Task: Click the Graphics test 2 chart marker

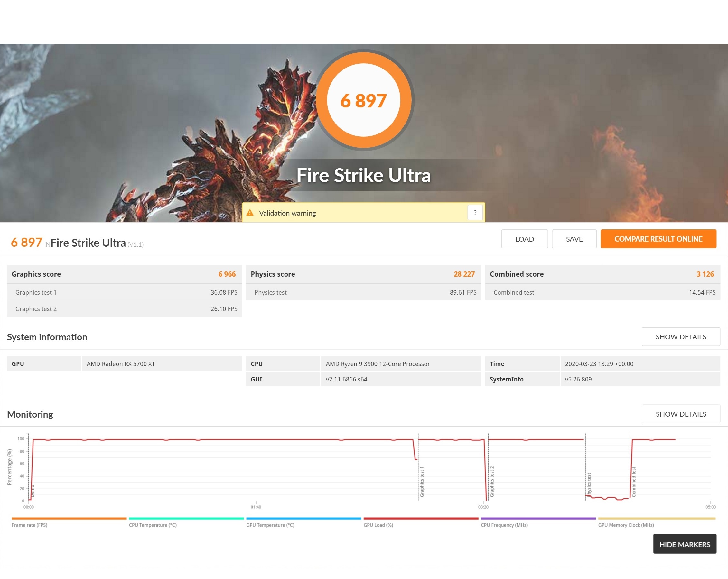Action: [492, 482]
